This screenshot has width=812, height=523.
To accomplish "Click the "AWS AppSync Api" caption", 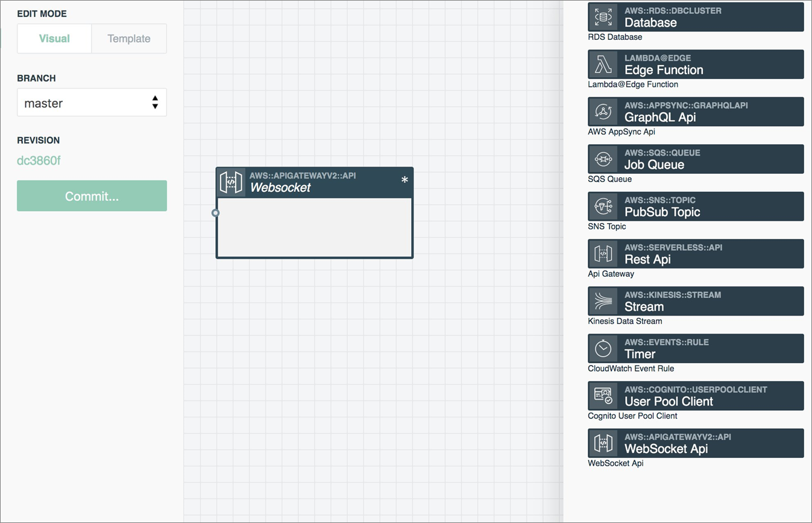I will tap(622, 132).
